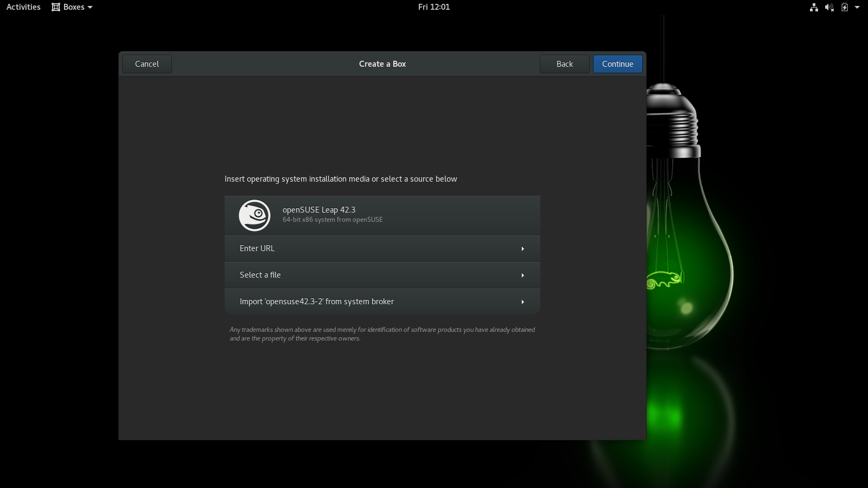Screen dimensions: 868x488
Task: Click arrow beside Import from system broker
Action: (522, 302)
